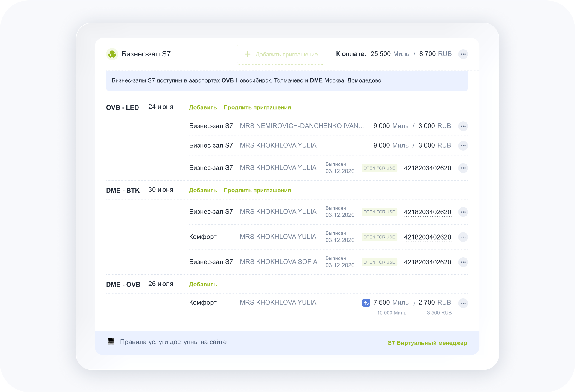Click the green armchair Бизнес-зал S7 icon
Image resolution: width=575 pixels, height=392 pixels.
tap(112, 54)
